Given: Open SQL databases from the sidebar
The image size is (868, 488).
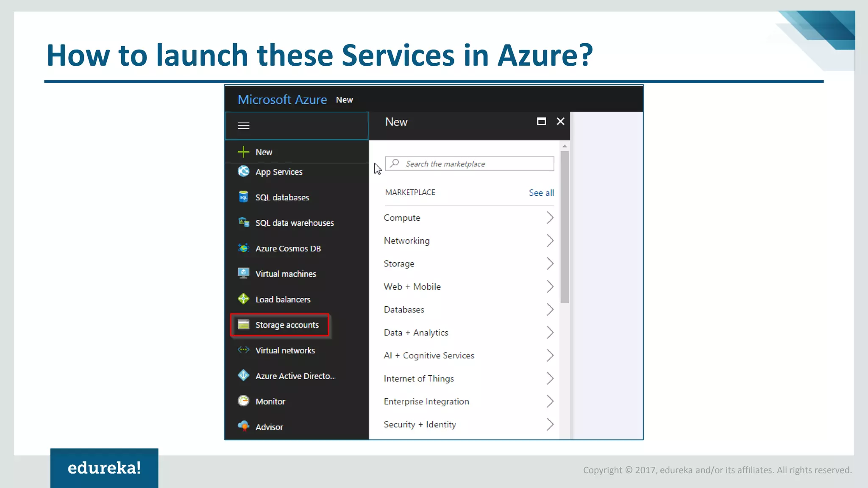Looking at the screenshot, I should [282, 197].
